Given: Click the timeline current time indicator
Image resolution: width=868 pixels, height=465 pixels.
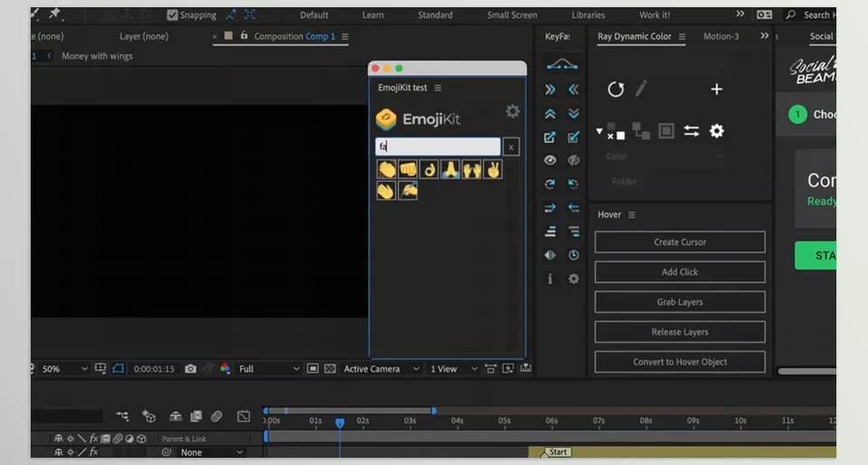Looking at the screenshot, I should (x=340, y=422).
